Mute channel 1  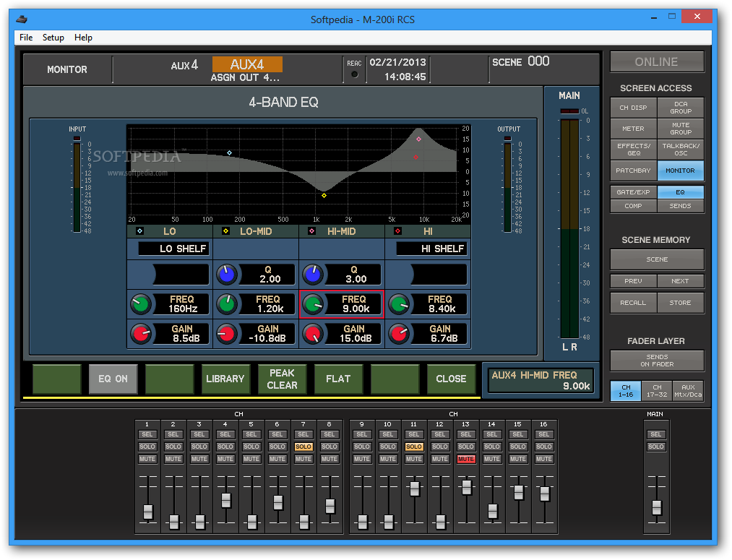coord(147,460)
